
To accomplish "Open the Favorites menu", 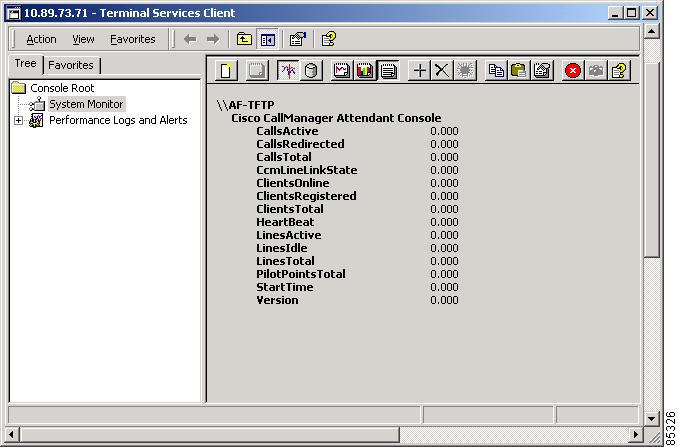I will tap(133, 39).
